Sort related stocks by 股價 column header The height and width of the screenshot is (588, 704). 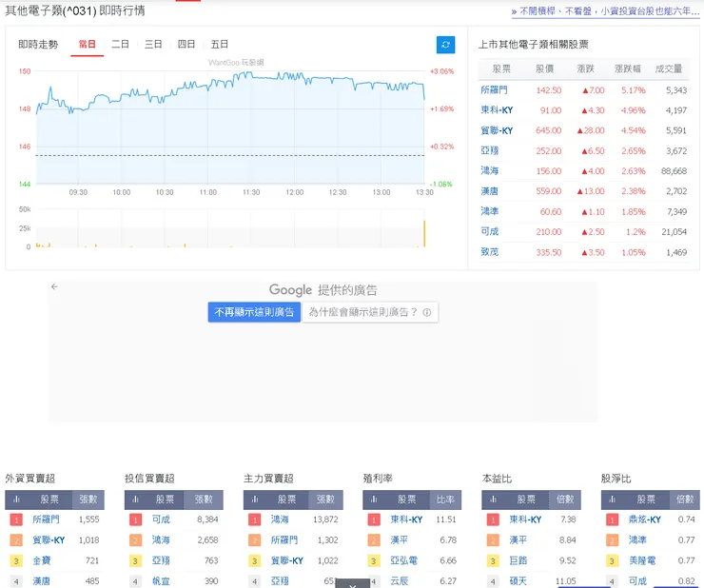(x=544, y=69)
